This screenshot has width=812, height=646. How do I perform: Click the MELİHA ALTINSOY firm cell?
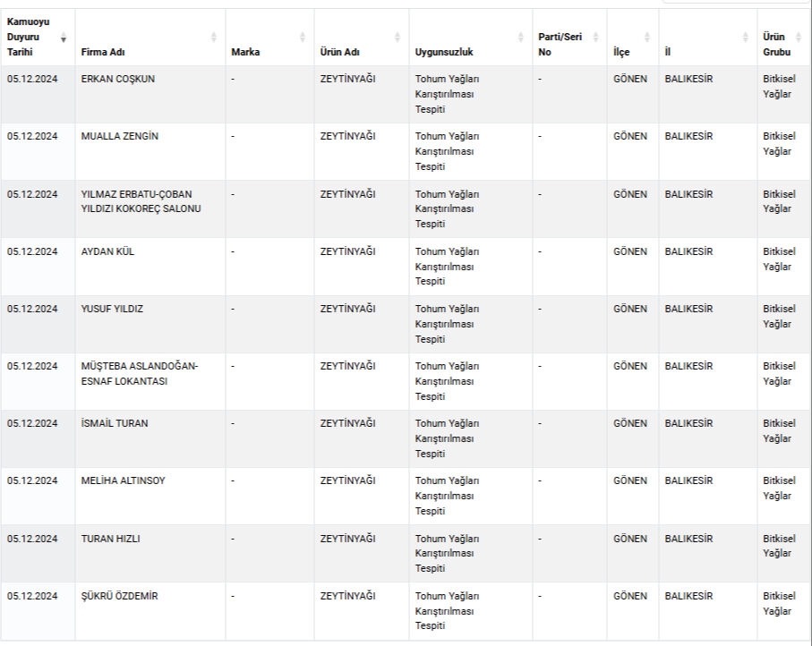click(x=123, y=480)
